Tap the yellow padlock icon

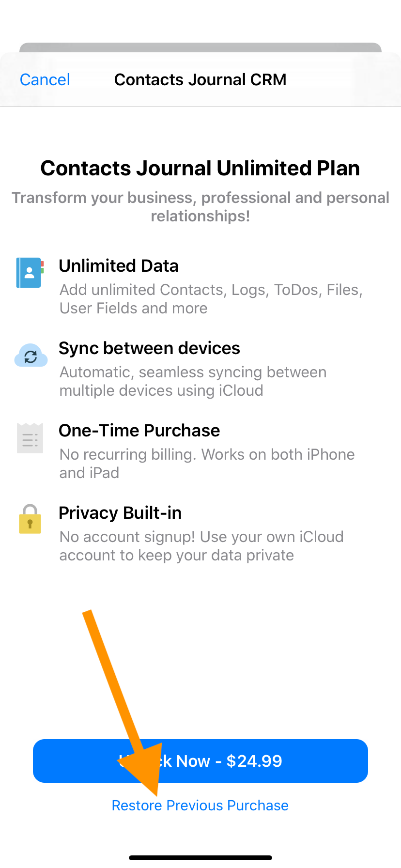tap(30, 520)
